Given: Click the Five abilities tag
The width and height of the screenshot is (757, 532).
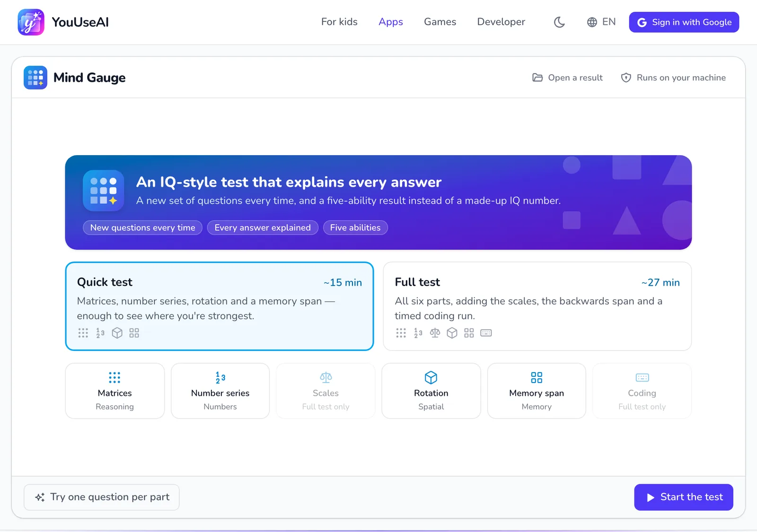Looking at the screenshot, I should [355, 227].
